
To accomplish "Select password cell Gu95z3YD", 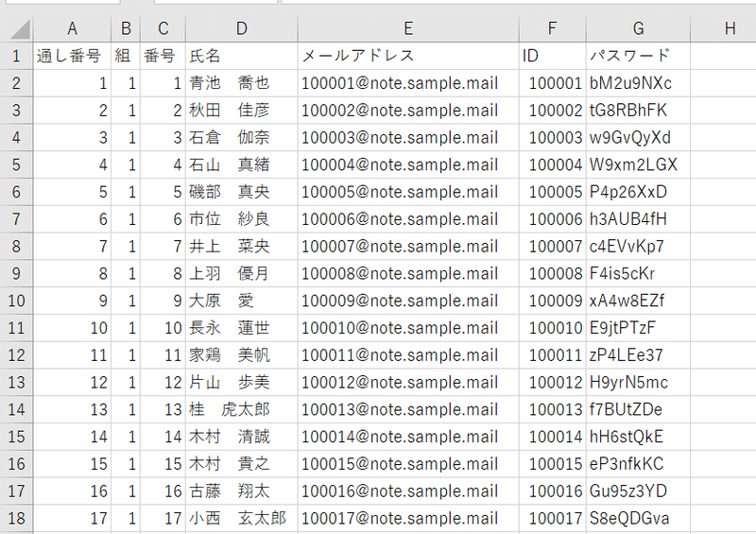I will click(639, 491).
